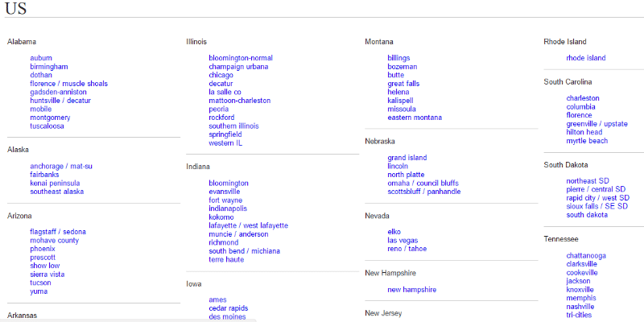Open the charleston link under South Carolina
Image resolution: width=644 pixels, height=322 pixels.
click(583, 98)
